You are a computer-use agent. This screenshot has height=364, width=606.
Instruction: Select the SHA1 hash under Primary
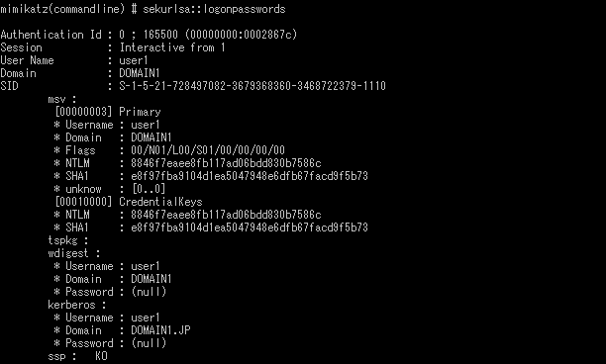pyautogui.click(x=250, y=176)
